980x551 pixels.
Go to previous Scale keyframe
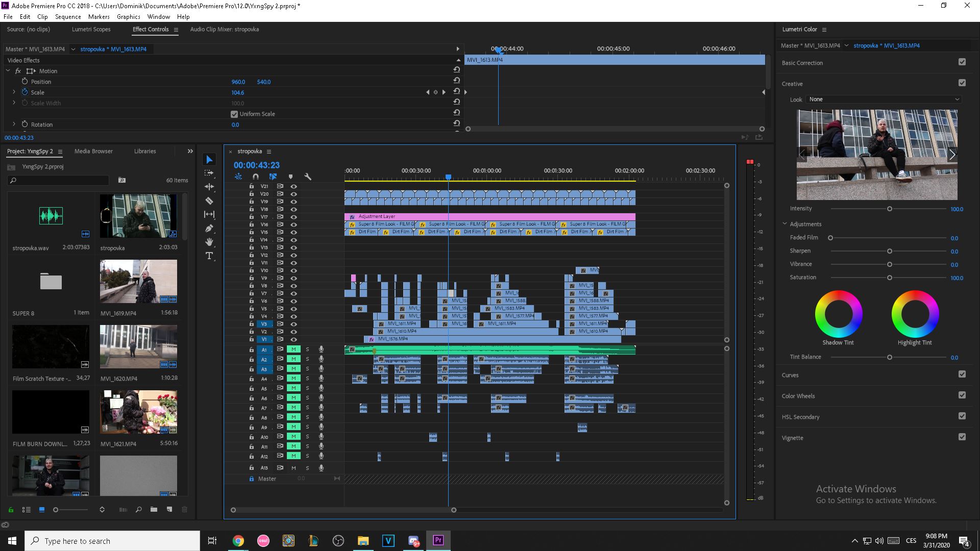(428, 92)
